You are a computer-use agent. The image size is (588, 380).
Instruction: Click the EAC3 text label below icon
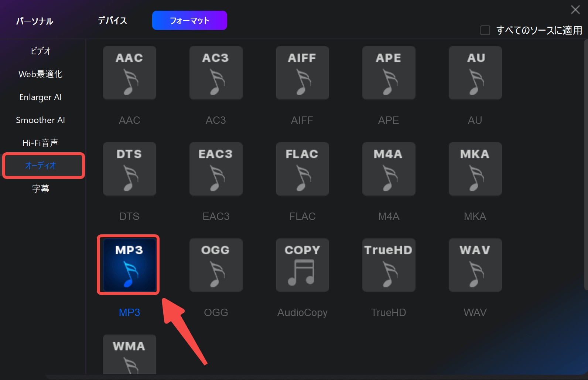coord(216,216)
